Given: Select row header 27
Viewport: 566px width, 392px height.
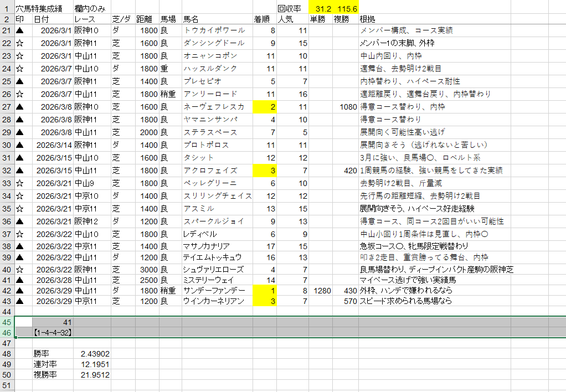Looking at the screenshot, I should [7, 107].
